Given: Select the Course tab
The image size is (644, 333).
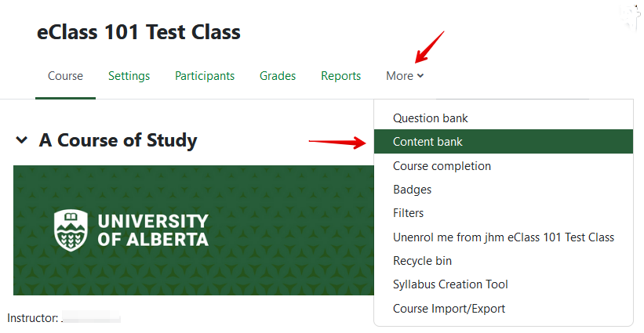Looking at the screenshot, I should pyautogui.click(x=65, y=76).
